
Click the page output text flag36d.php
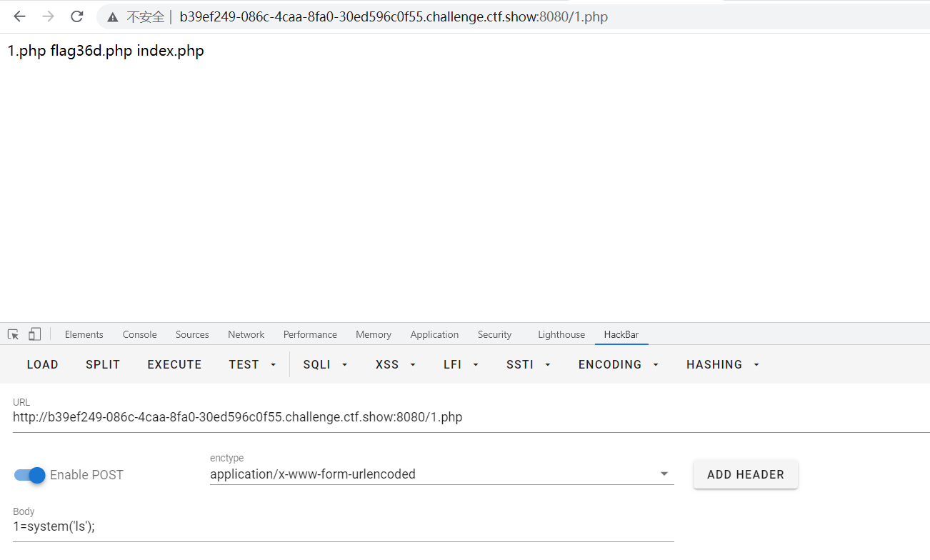(x=91, y=51)
